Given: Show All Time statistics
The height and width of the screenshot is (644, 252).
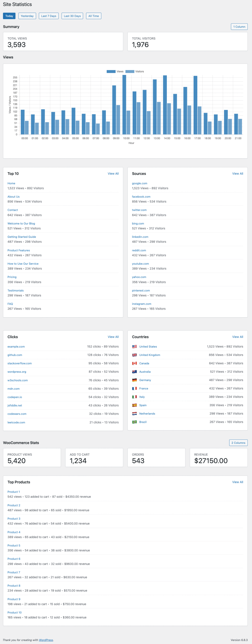Looking at the screenshot, I should (94, 16).
